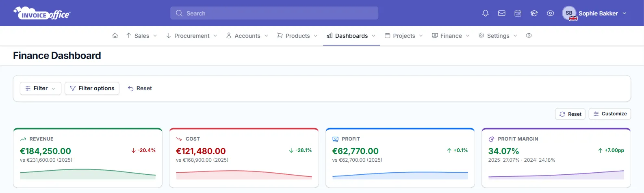Click the Sales up-arrow icon
The image size is (644, 193).
coord(128,36)
